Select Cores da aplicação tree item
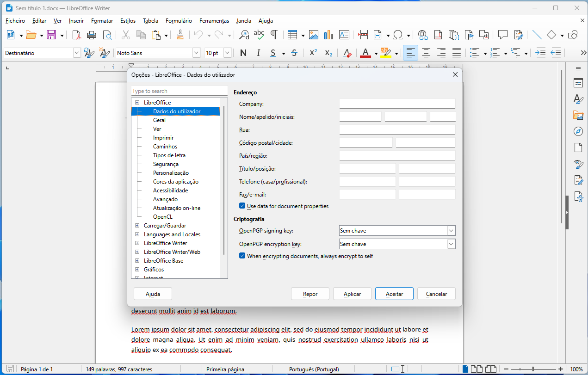The image size is (588, 375). (x=176, y=182)
